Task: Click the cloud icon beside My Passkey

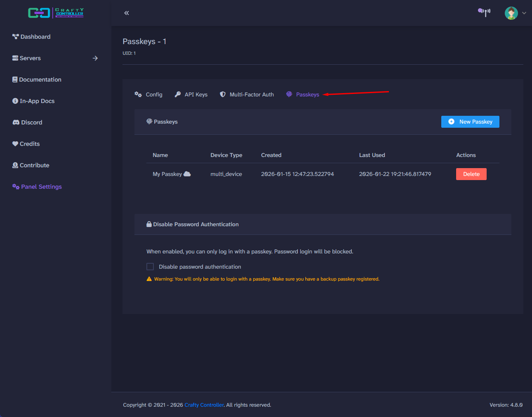Action: click(188, 173)
